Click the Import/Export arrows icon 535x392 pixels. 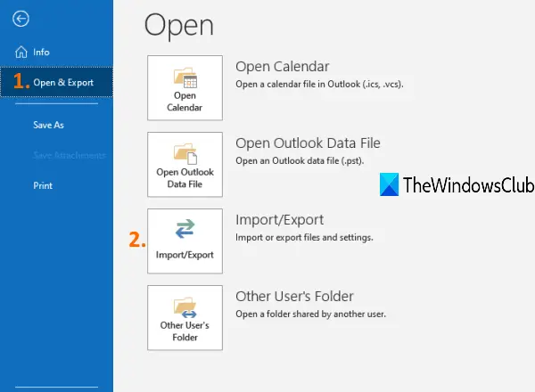[x=185, y=229]
